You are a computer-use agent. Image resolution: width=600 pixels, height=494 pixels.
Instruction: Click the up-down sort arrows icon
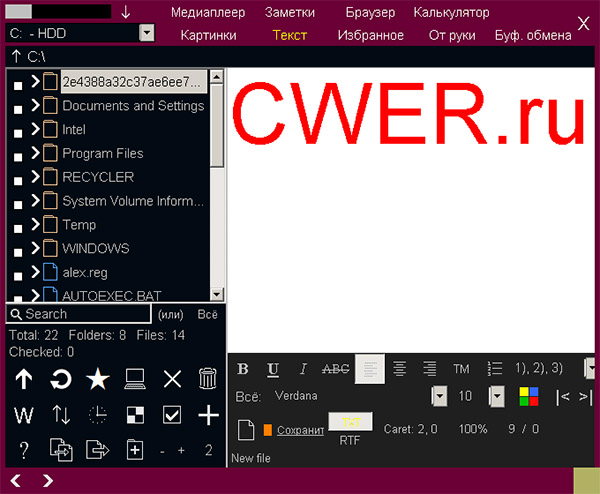point(61,415)
